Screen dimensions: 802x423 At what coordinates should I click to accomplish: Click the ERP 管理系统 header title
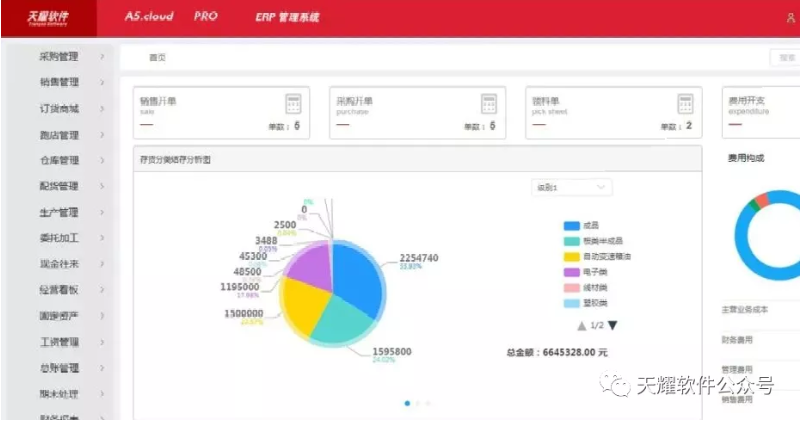click(287, 17)
